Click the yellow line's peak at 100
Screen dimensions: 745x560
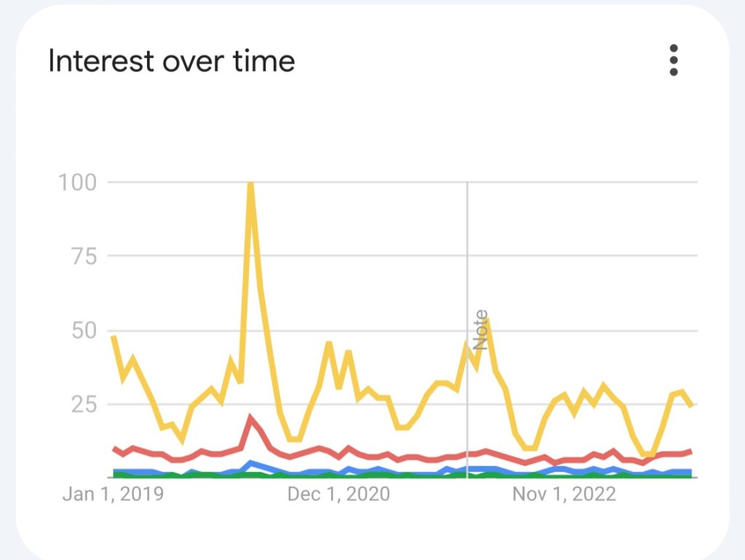pyautogui.click(x=251, y=183)
